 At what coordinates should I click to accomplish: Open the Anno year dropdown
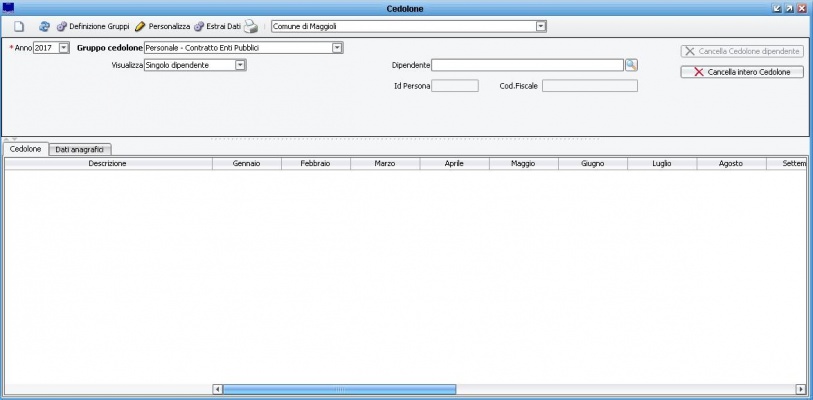click(x=64, y=47)
